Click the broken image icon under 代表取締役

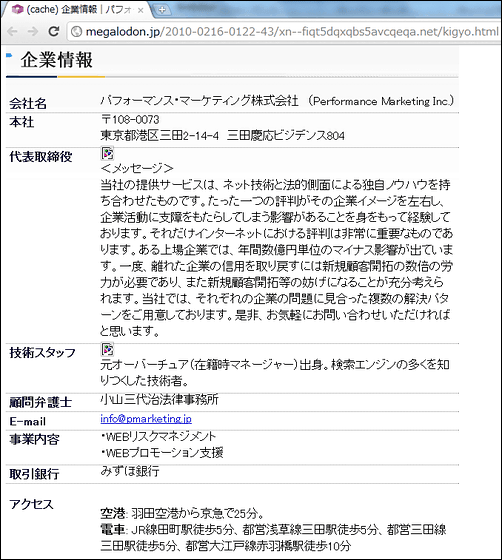[107, 153]
